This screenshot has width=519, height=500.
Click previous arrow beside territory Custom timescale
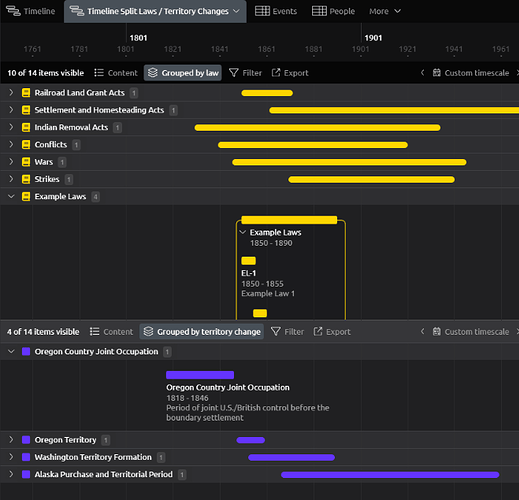click(x=422, y=332)
